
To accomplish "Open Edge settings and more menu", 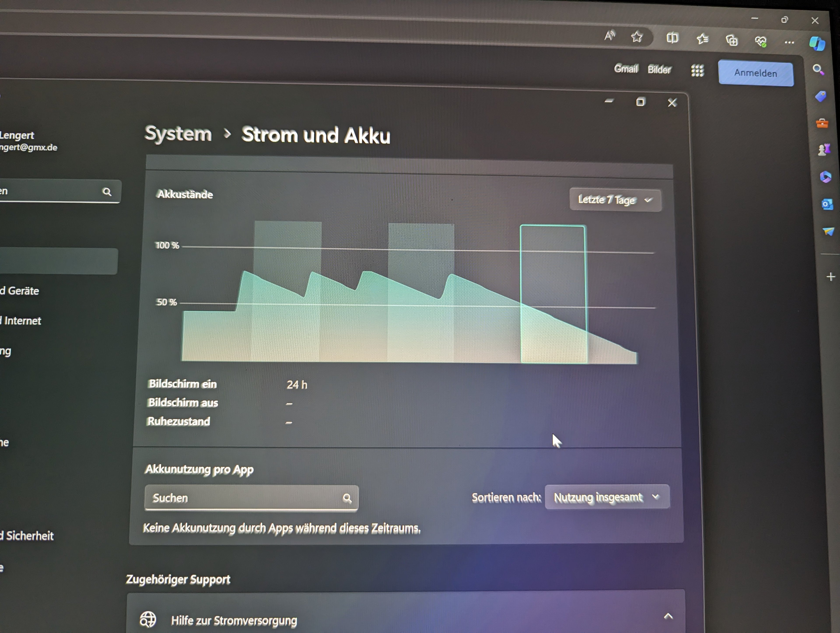I will coord(789,42).
